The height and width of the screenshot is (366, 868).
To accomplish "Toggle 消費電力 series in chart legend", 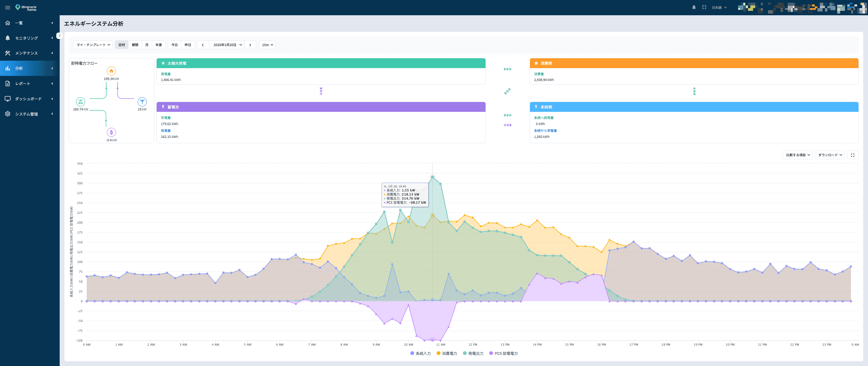I will point(447,353).
